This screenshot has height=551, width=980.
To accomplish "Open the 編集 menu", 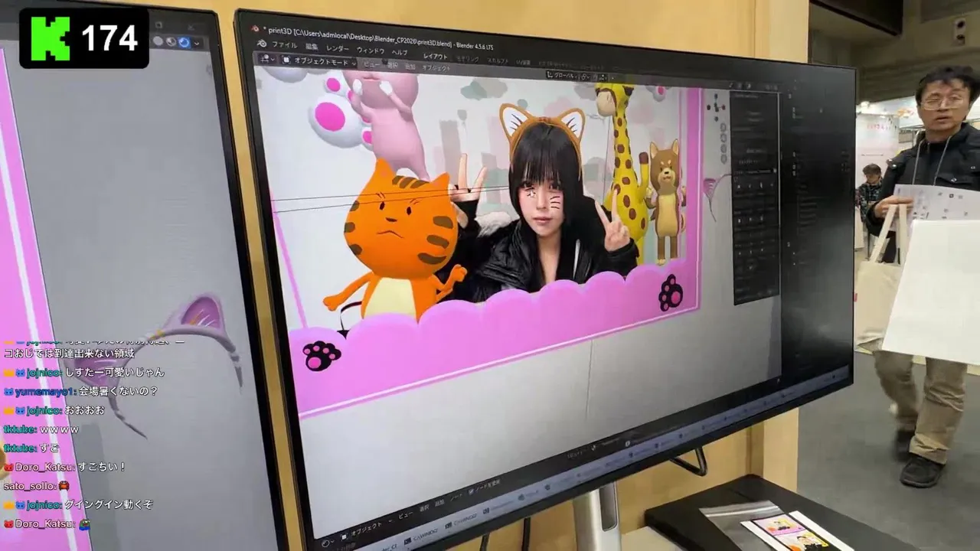I will [312, 47].
